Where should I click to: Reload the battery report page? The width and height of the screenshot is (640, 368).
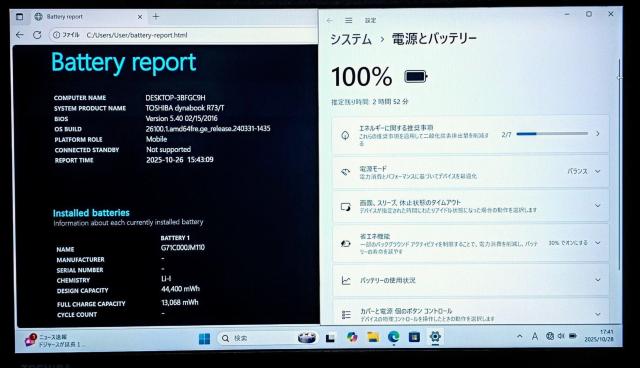pos(37,35)
